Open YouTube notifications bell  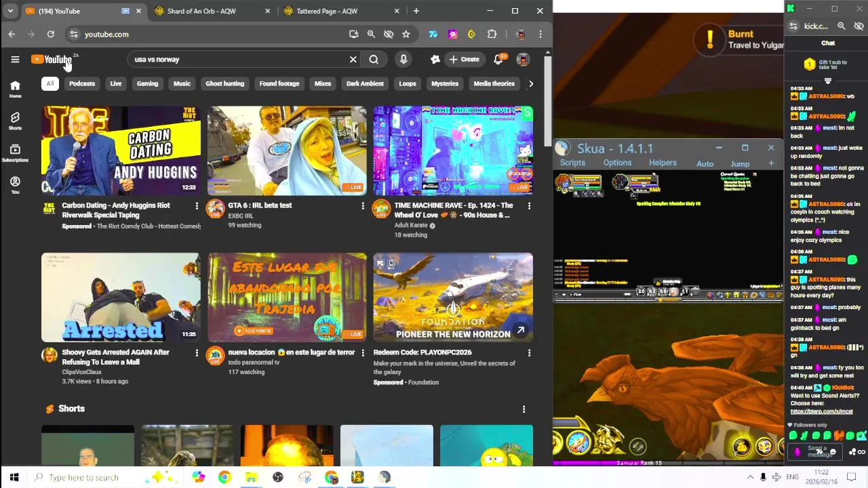pos(498,60)
